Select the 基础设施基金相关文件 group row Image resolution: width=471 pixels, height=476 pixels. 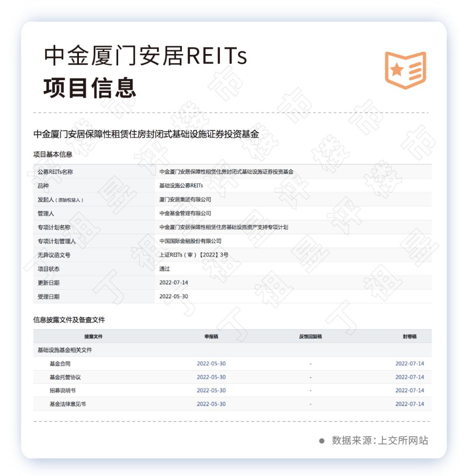[x=232, y=350]
